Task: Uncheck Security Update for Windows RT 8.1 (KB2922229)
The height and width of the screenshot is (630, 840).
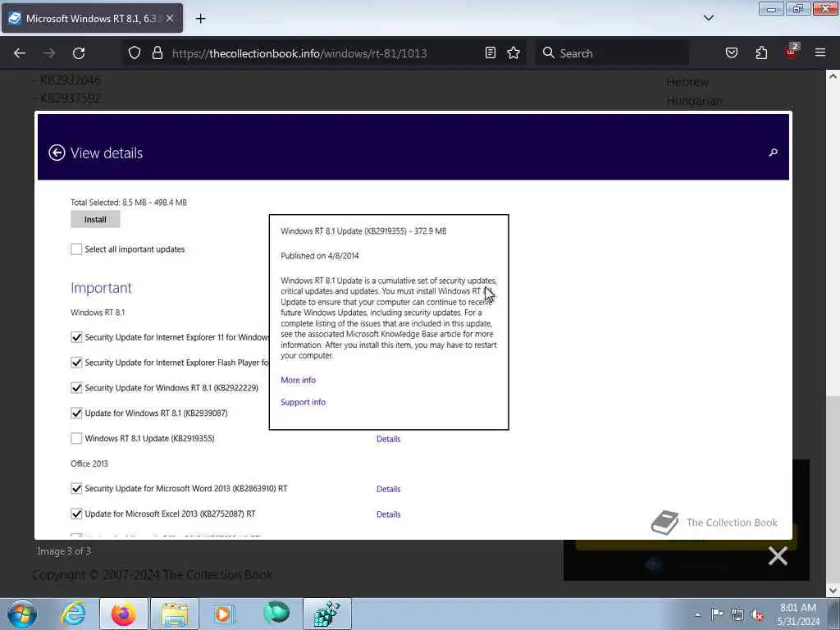Action: coord(76,388)
